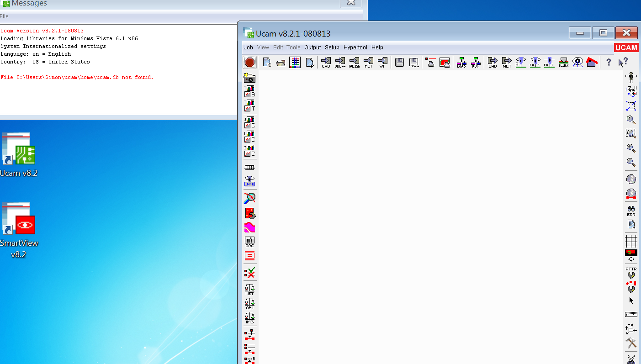This screenshot has height=364, width=641.
Task: Click the INFO eye icon
Action: pyautogui.click(x=249, y=181)
